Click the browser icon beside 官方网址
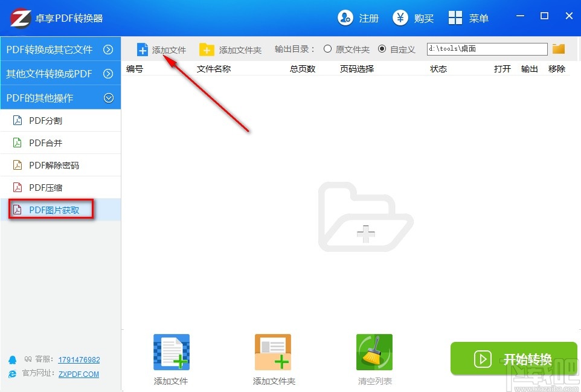 pos(12,374)
